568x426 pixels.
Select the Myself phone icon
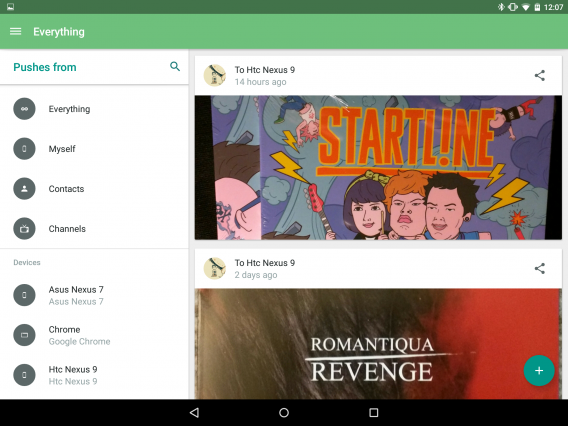24,149
